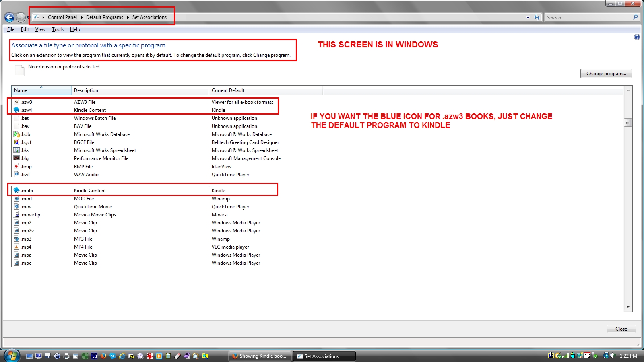Open the blue help question mark icon
The height and width of the screenshot is (362, 644).
(637, 37)
